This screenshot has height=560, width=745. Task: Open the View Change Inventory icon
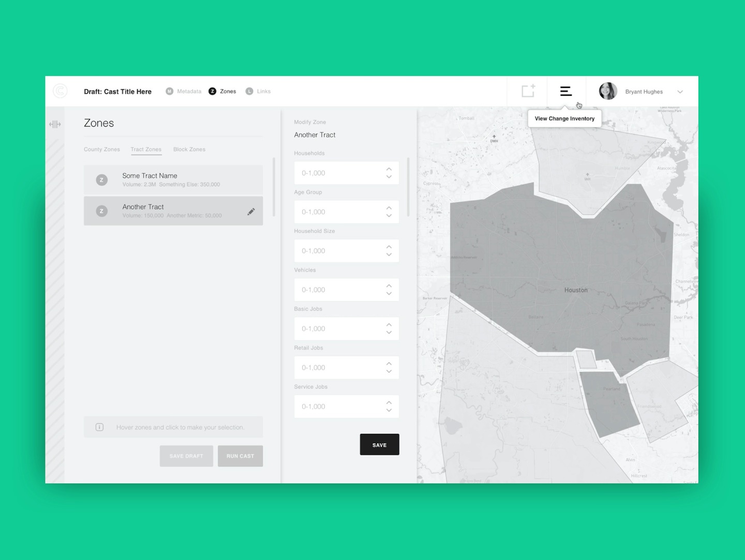pyautogui.click(x=565, y=91)
